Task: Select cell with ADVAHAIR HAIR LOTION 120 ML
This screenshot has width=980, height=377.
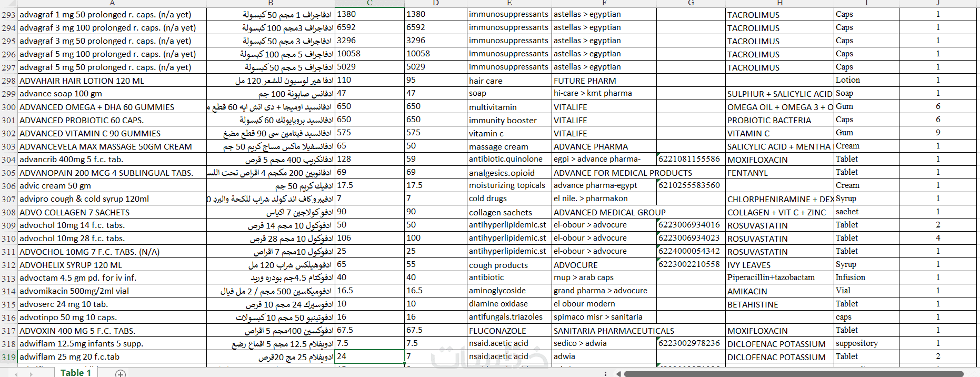Action: (112, 81)
